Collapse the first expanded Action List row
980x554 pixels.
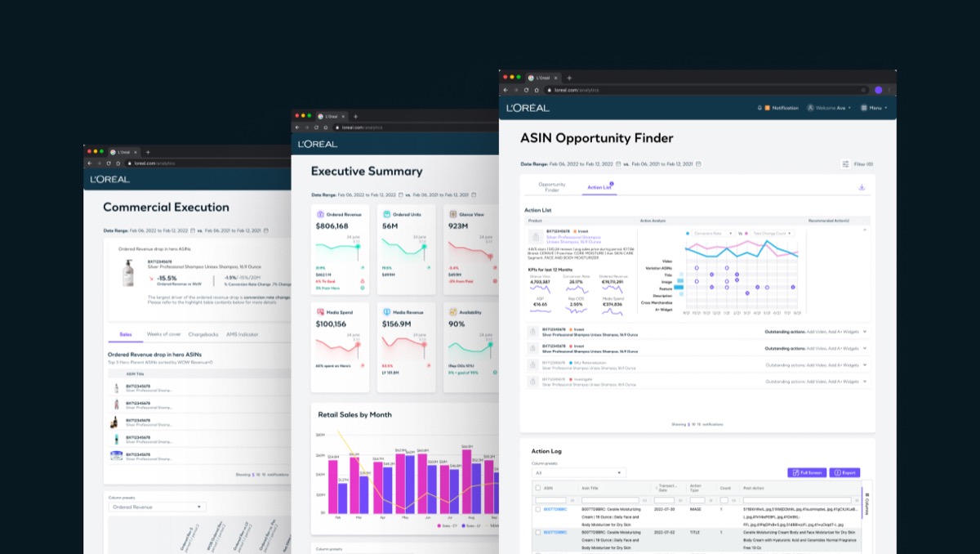(x=864, y=230)
